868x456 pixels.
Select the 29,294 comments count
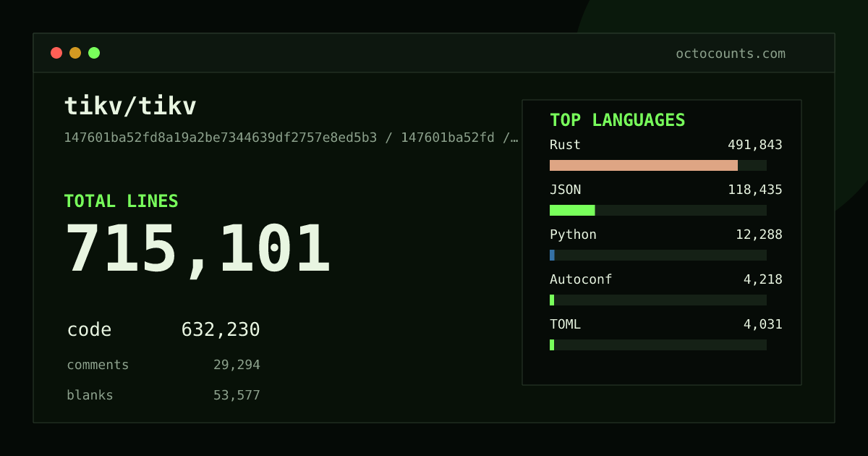point(237,365)
